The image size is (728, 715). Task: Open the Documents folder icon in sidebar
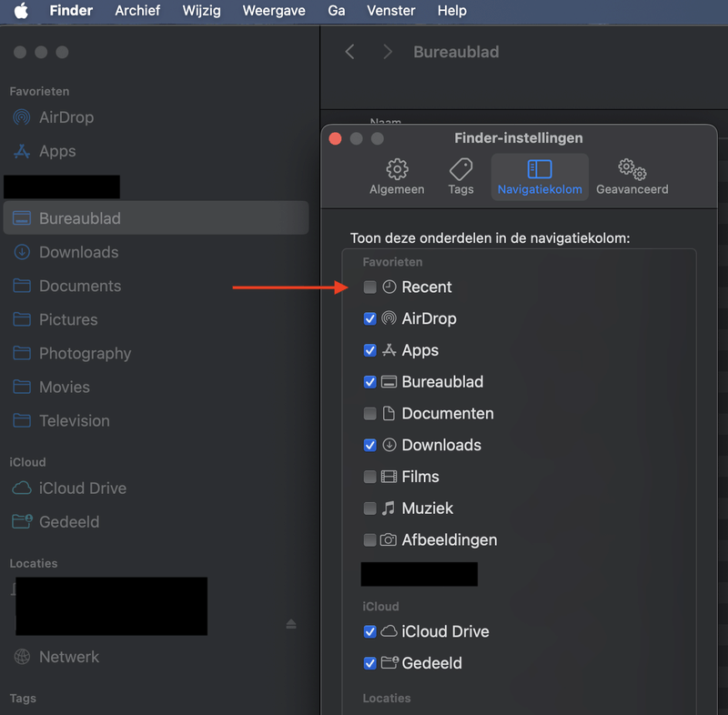pyautogui.click(x=22, y=286)
